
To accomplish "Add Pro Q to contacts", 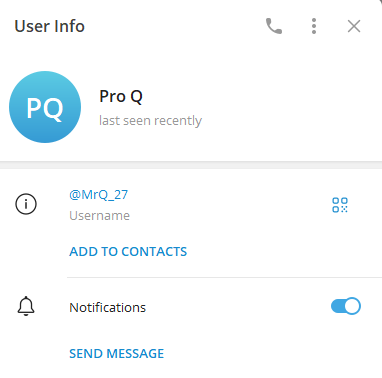I will tap(128, 251).
